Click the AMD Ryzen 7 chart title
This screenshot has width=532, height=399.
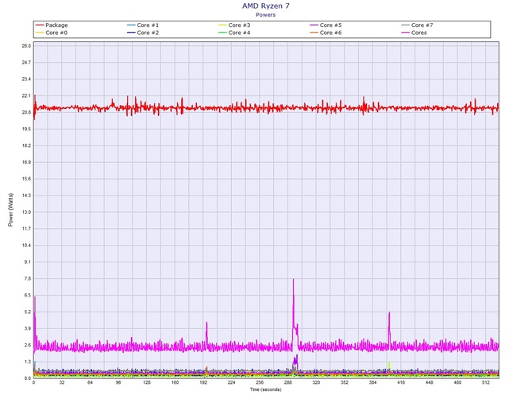266,6
